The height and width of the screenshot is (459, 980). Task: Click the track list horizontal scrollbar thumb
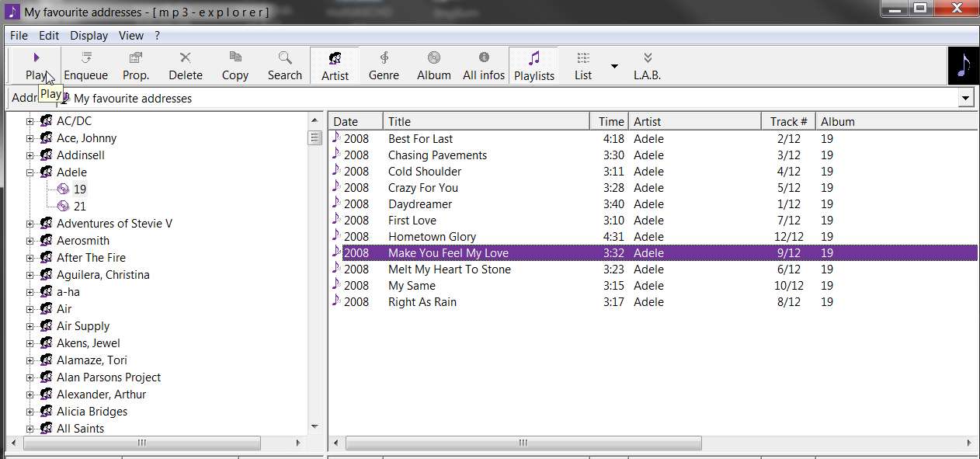coord(523,443)
